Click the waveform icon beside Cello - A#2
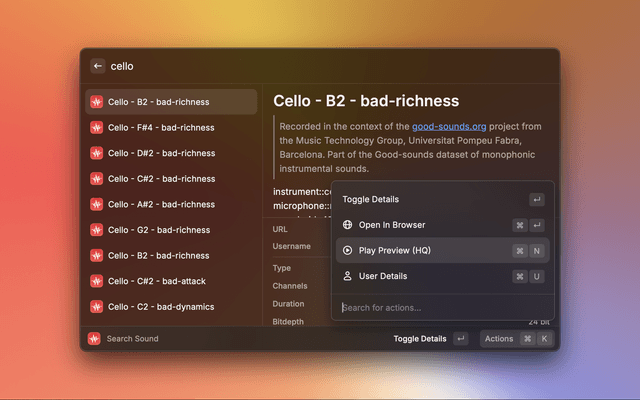The width and height of the screenshot is (640, 400). pos(96,204)
